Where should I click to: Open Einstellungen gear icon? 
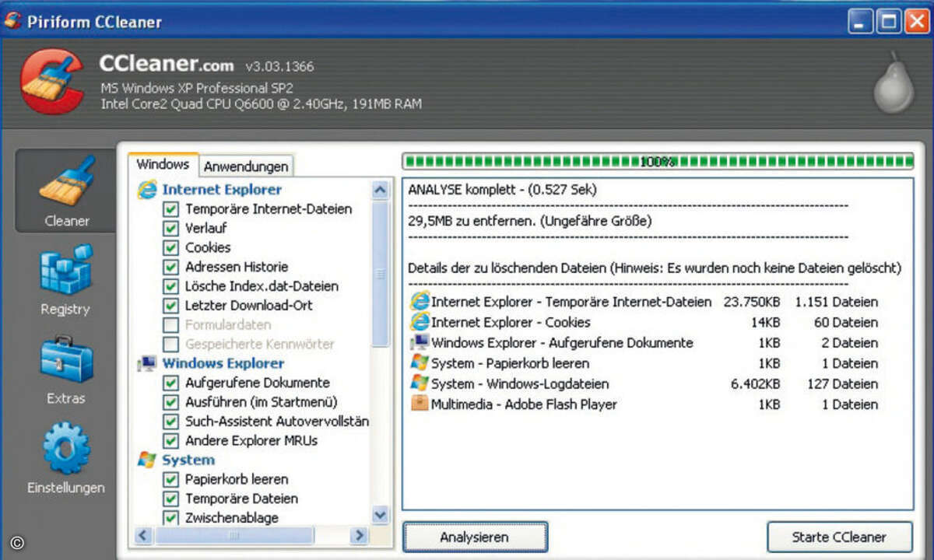click(66, 448)
